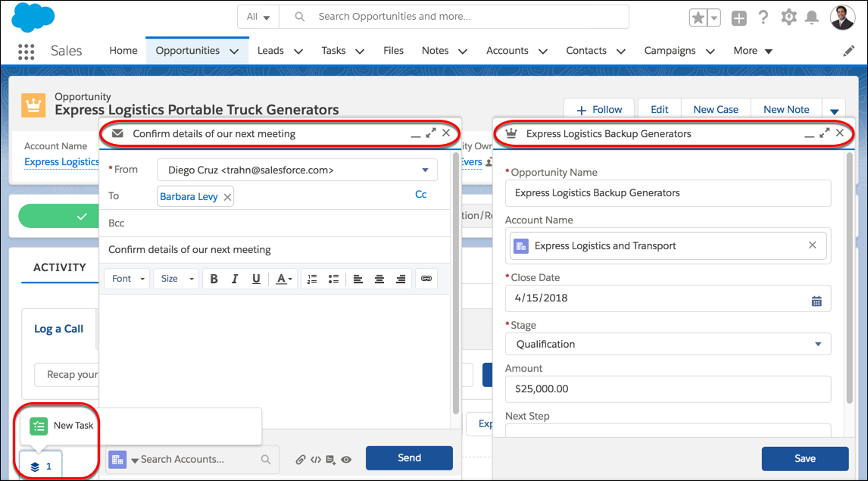Insert a numbered list in email
The width and height of the screenshot is (868, 481).
tap(312, 279)
